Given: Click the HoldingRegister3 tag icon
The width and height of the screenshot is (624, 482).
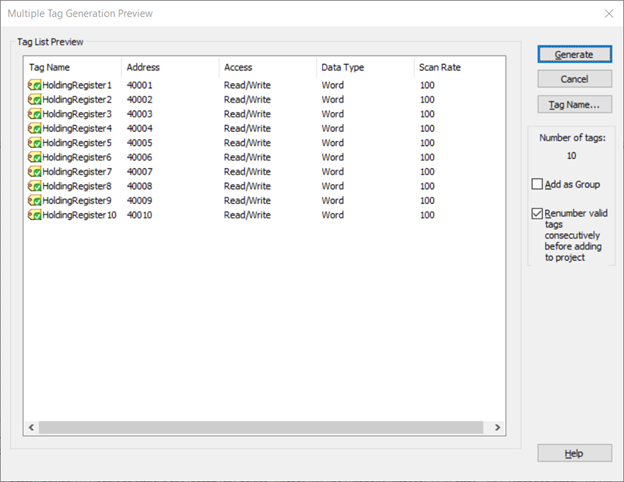Looking at the screenshot, I should point(34,114).
